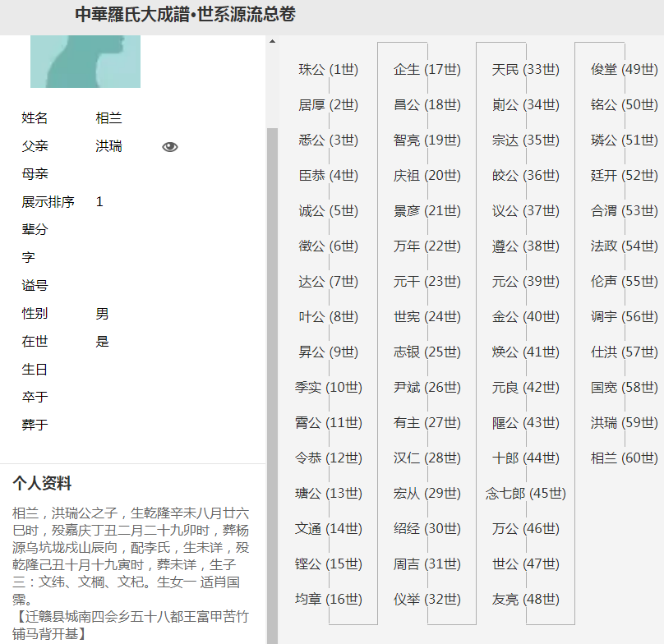This screenshot has height=644, width=664.
Task: Select ancestor 天民 (33世)
Action: [x=525, y=70]
